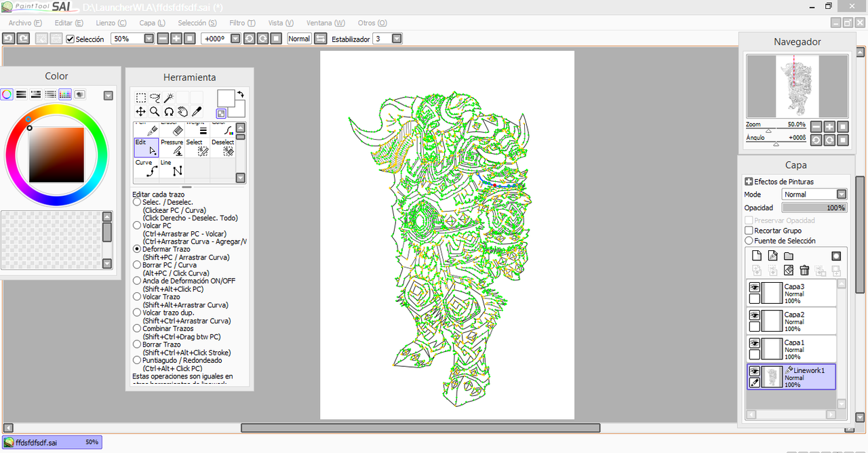This screenshot has height=453, width=868.
Task: Create a new normal layer
Action: pyautogui.click(x=757, y=256)
